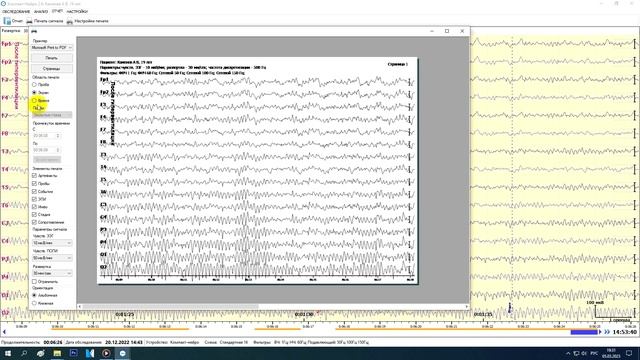
Task: Open Настройки печати toolbar icon
Action: [70, 21]
